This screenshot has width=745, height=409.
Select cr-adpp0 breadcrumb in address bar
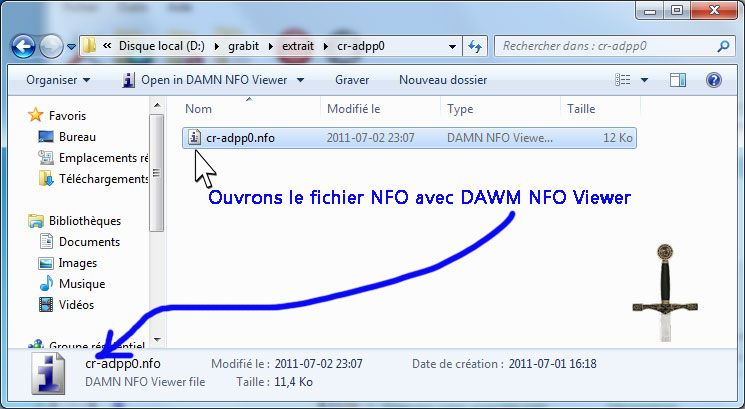click(361, 46)
